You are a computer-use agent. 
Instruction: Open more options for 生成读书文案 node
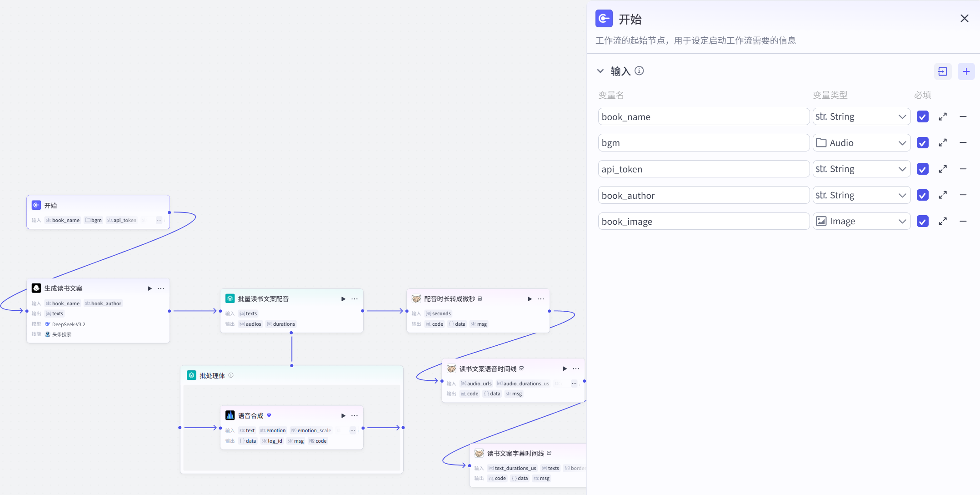pyautogui.click(x=161, y=288)
